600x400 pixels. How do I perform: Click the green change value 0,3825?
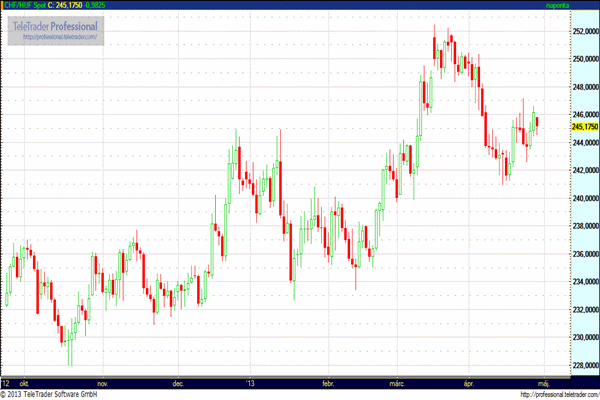119,5
